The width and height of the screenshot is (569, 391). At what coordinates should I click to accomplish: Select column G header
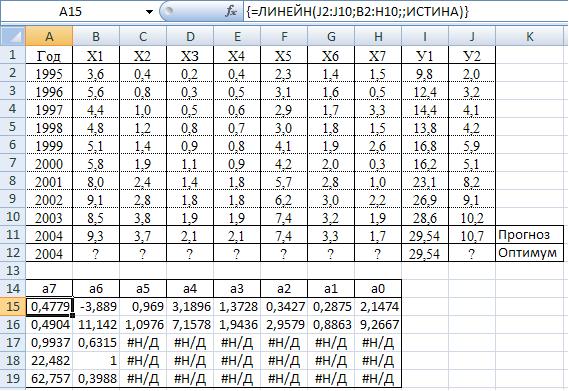click(x=331, y=36)
